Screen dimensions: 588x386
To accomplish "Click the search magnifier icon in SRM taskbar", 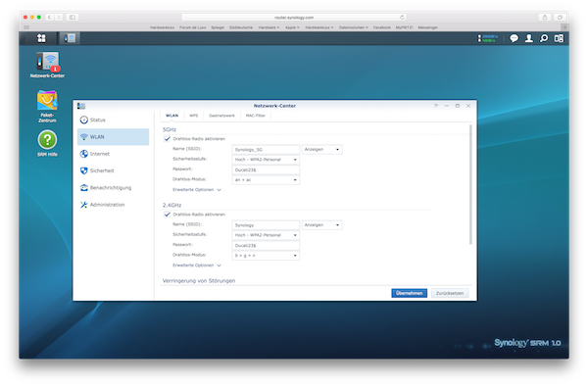I will pyautogui.click(x=544, y=38).
